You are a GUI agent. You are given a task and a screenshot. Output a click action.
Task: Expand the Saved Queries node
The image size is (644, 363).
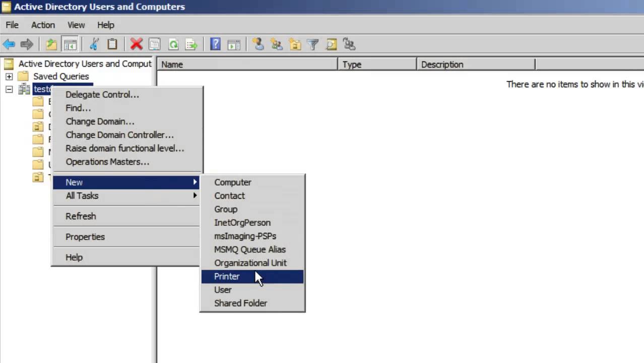(x=9, y=77)
